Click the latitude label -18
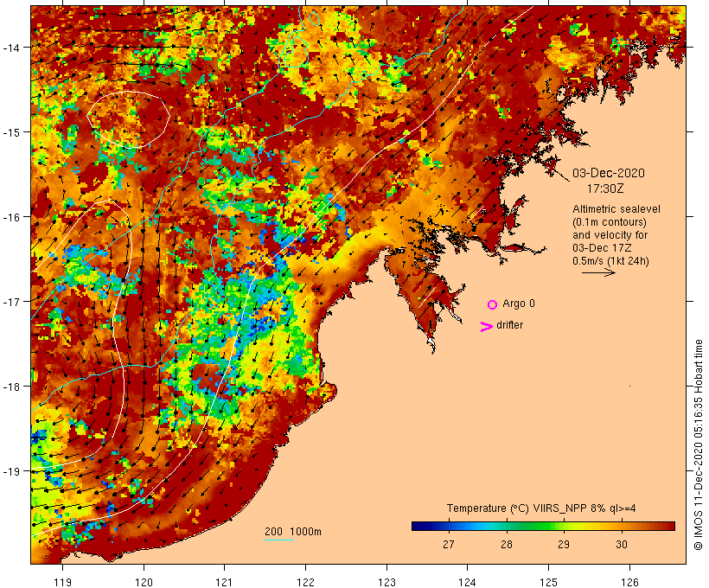The height and width of the screenshot is (588, 709). tap(10, 387)
